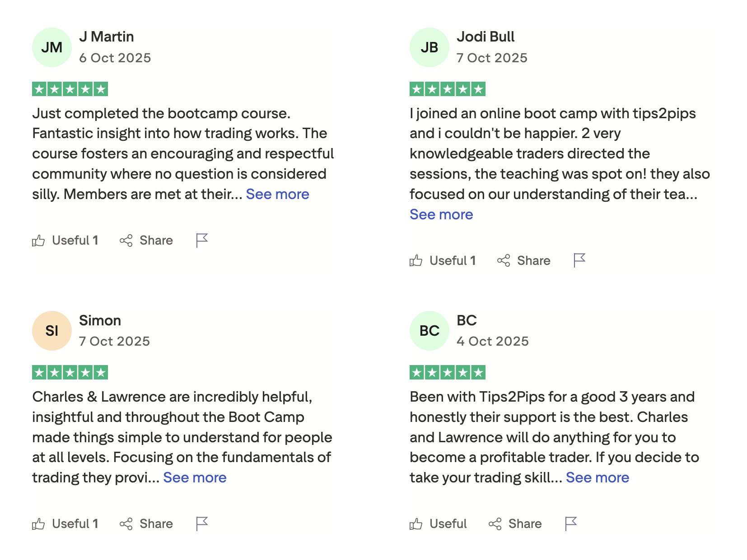Flag Jodi Bull's review
This screenshot has width=747, height=560.
click(x=579, y=260)
